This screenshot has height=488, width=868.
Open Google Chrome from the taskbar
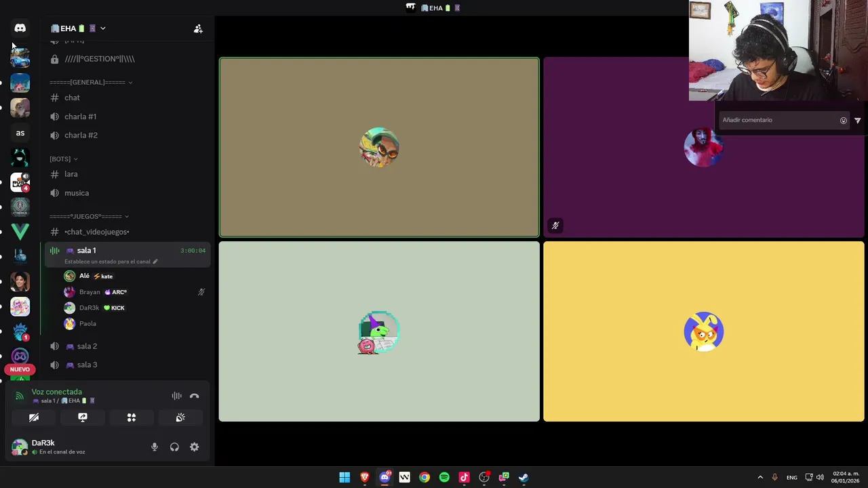point(425,477)
